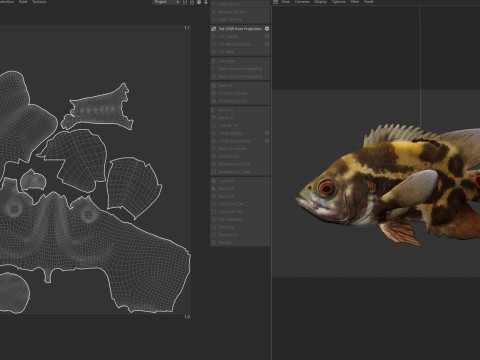Click the Paste UV icon
The width and height of the screenshot is (480, 360).
point(214,188)
